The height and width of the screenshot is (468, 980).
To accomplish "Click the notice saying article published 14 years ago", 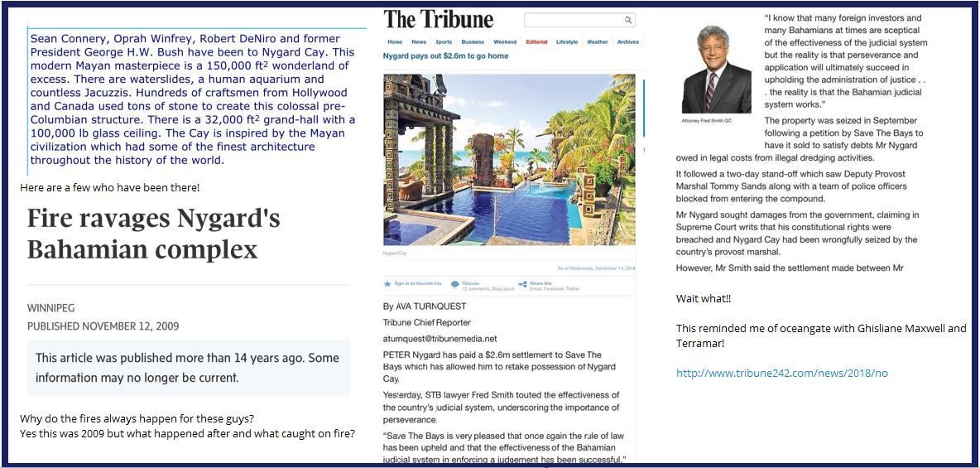I will tap(188, 368).
